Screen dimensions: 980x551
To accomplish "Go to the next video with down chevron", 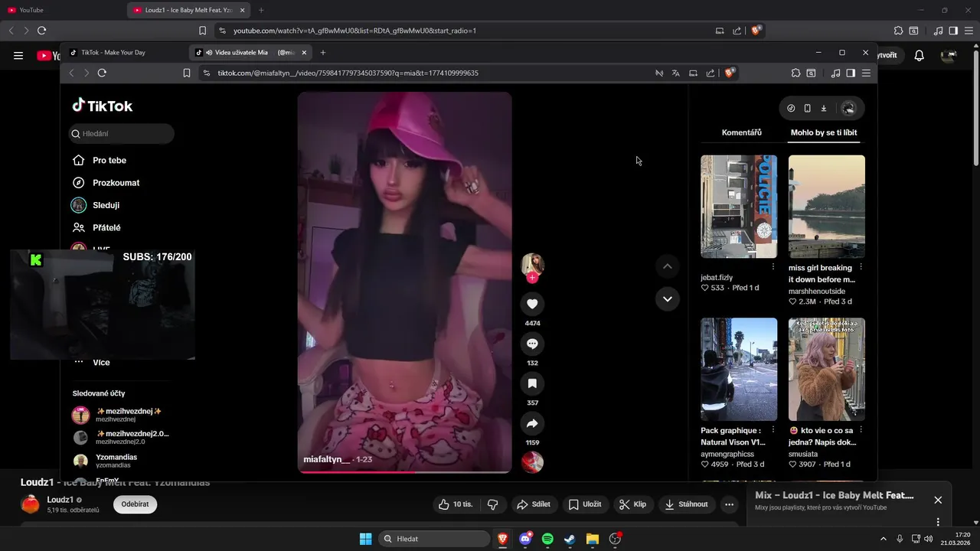I will pos(668,298).
